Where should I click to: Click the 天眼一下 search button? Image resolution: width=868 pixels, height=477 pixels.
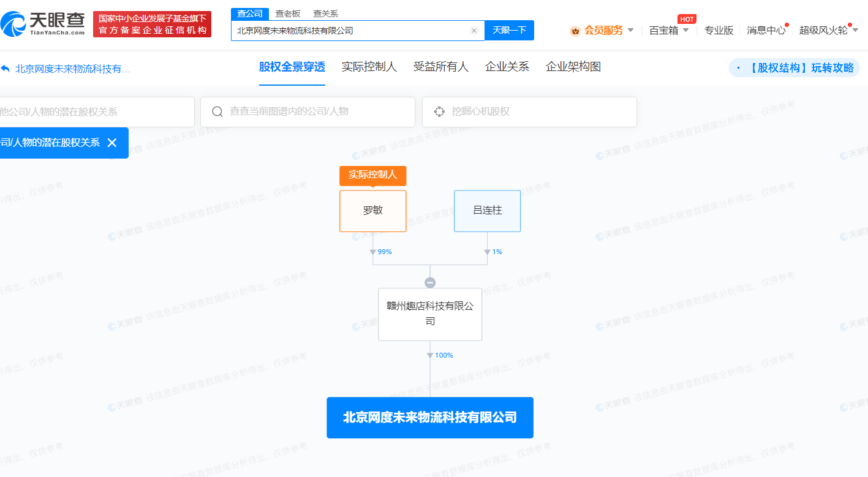tap(509, 31)
